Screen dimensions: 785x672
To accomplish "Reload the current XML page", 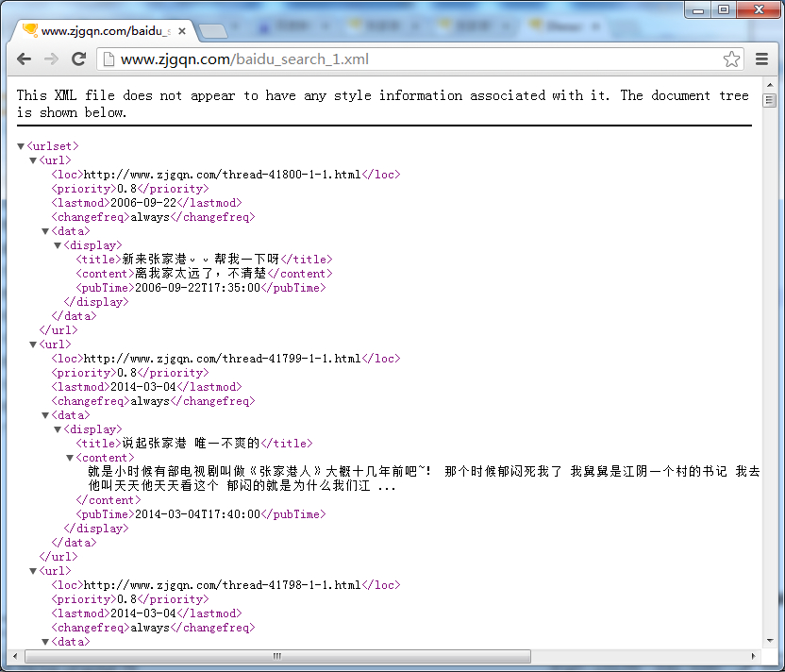I will click(x=79, y=59).
